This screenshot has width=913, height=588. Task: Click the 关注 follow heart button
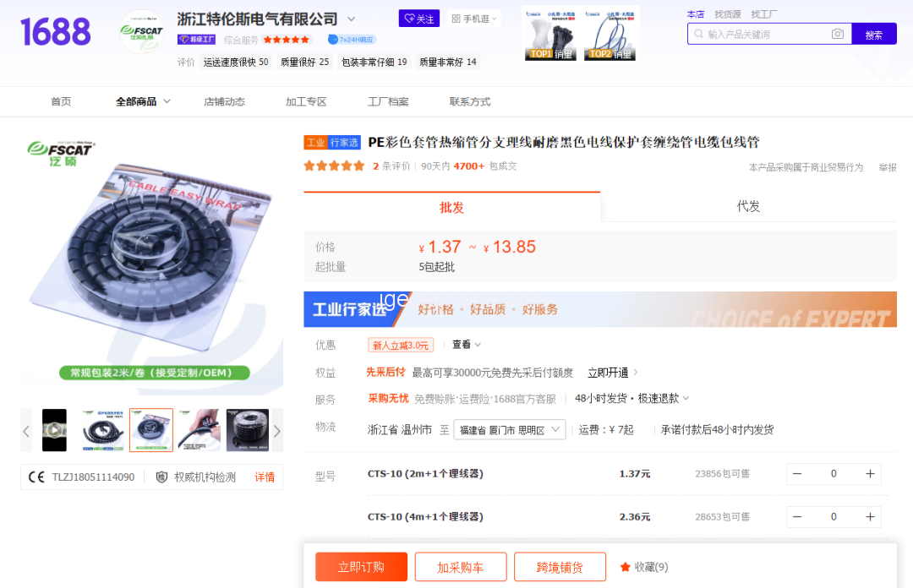(x=419, y=19)
